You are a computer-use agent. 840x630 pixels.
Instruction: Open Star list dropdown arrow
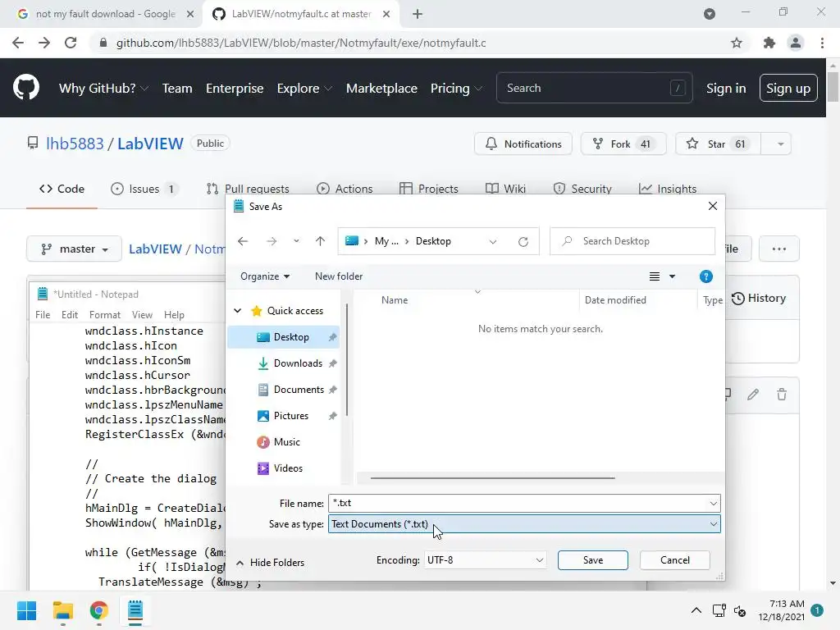coord(781,144)
